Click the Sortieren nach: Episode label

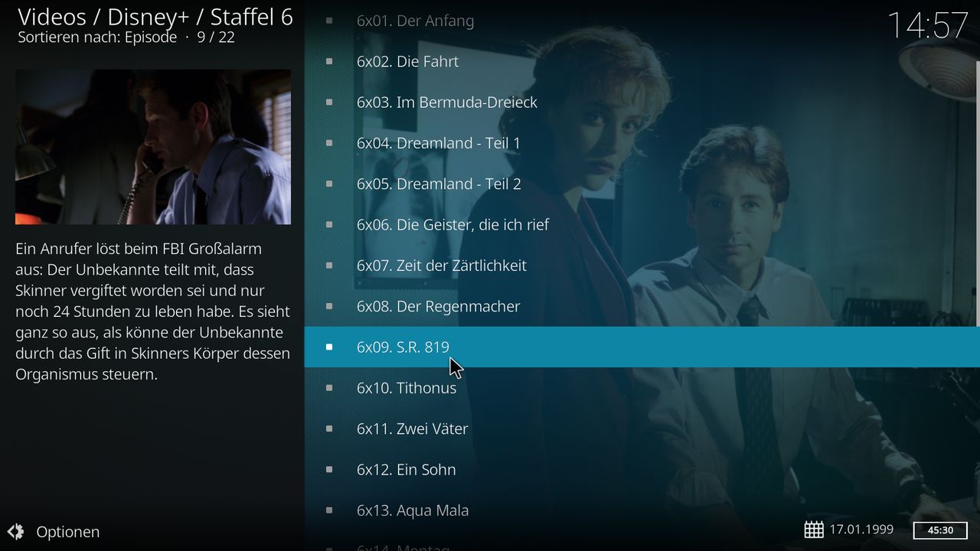click(97, 37)
